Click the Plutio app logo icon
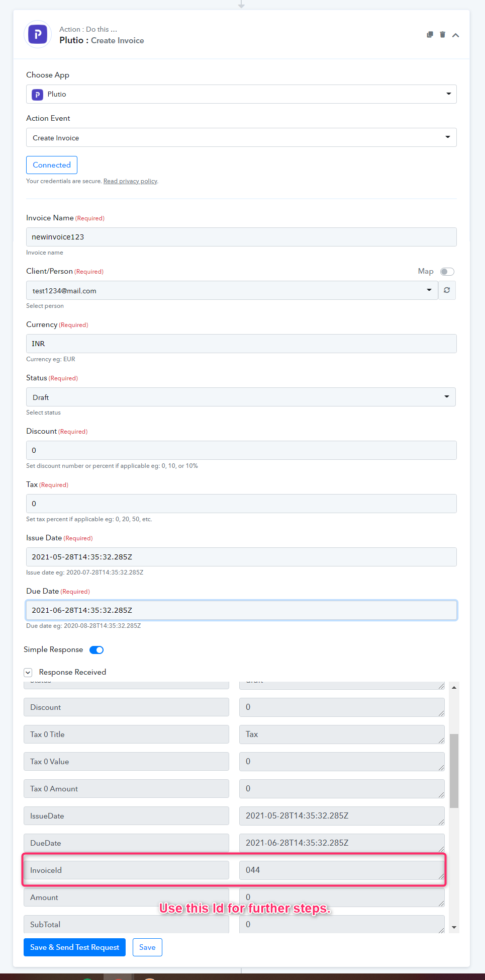This screenshot has height=980, width=485. (38, 35)
